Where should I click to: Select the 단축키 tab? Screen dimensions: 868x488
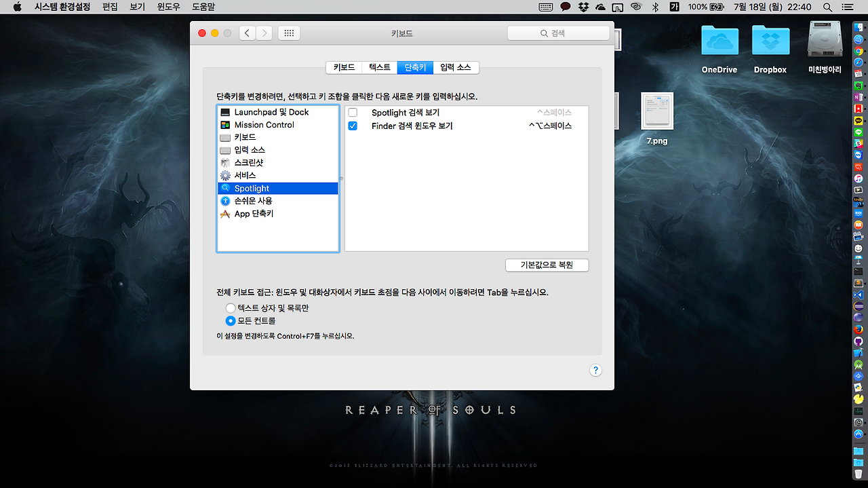(415, 67)
